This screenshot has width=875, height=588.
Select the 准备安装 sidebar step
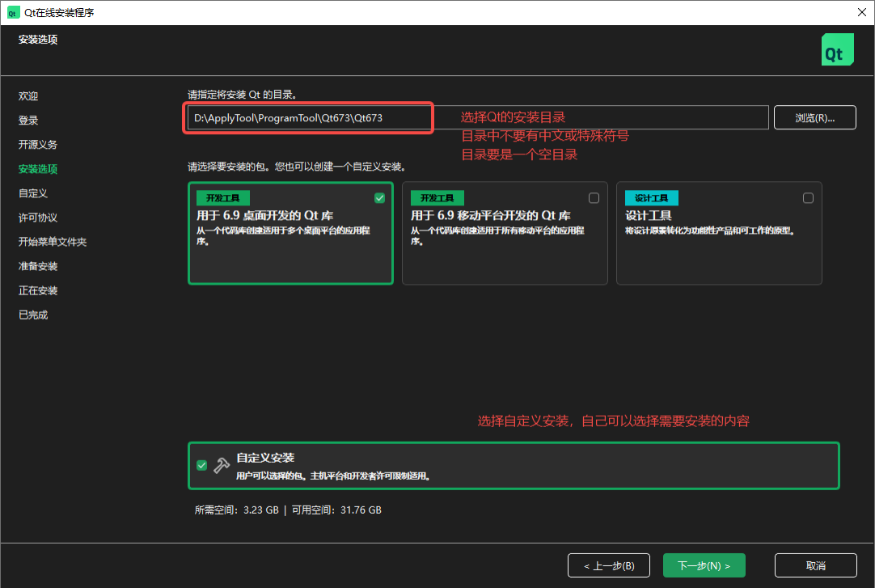(x=38, y=266)
